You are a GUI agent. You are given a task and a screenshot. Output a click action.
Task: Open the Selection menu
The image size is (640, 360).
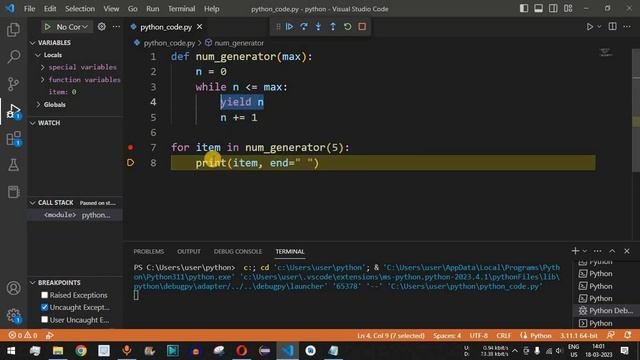(x=80, y=9)
